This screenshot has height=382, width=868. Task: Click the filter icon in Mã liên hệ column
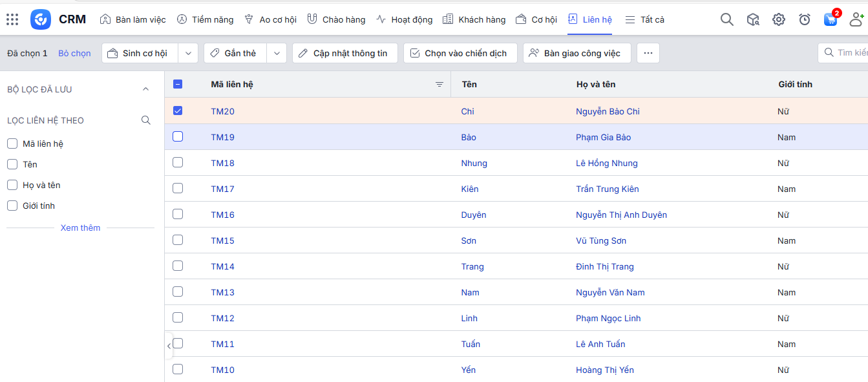coord(439,85)
